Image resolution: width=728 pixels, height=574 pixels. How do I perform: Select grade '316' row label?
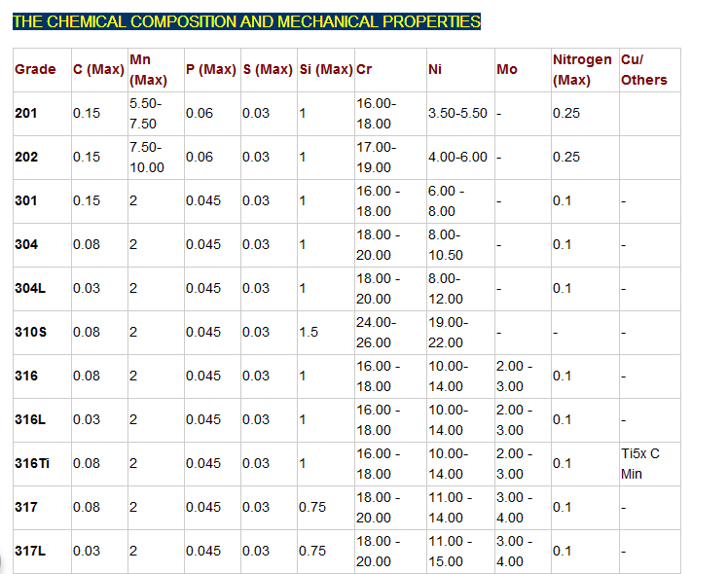tap(26, 376)
